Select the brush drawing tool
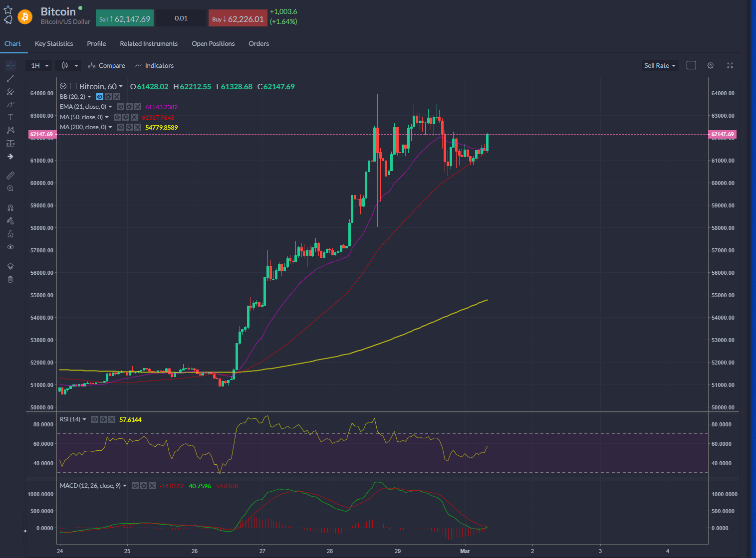The height and width of the screenshot is (558, 756). pos(10,104)
